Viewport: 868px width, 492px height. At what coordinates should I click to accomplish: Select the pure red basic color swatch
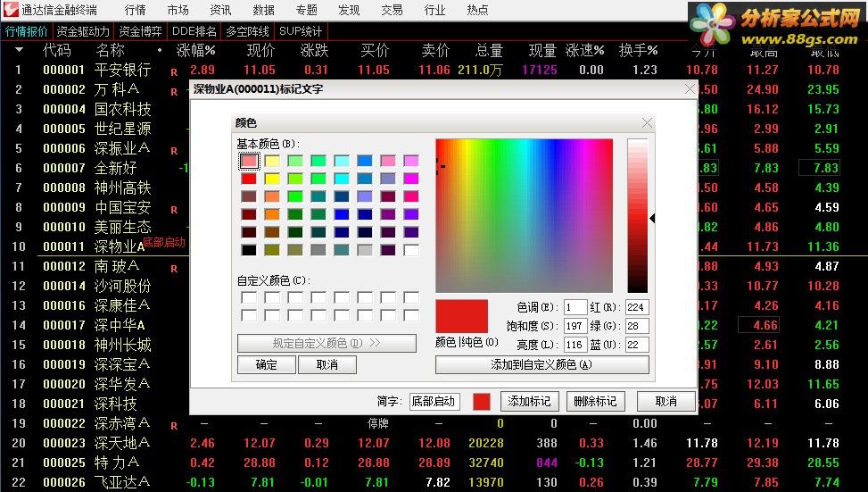point(249,179)
